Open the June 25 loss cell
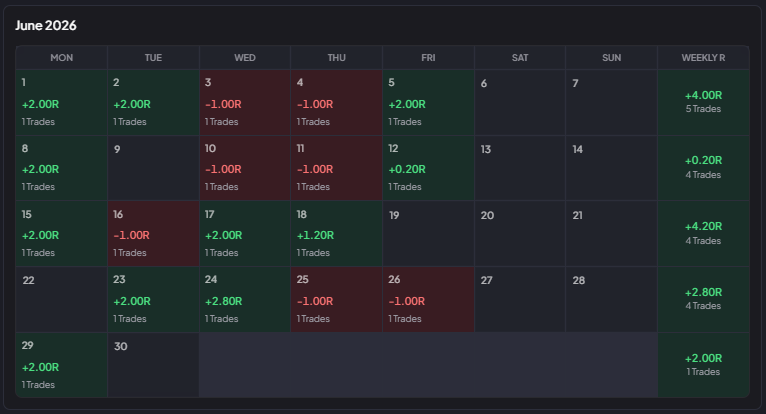Screen dimensions: 766x414 coord(337,300)
